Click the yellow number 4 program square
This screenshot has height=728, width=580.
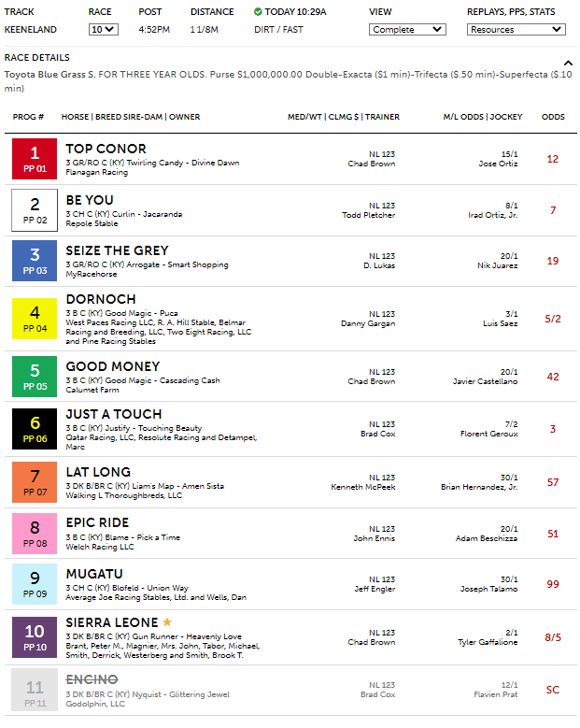[35, 318]
